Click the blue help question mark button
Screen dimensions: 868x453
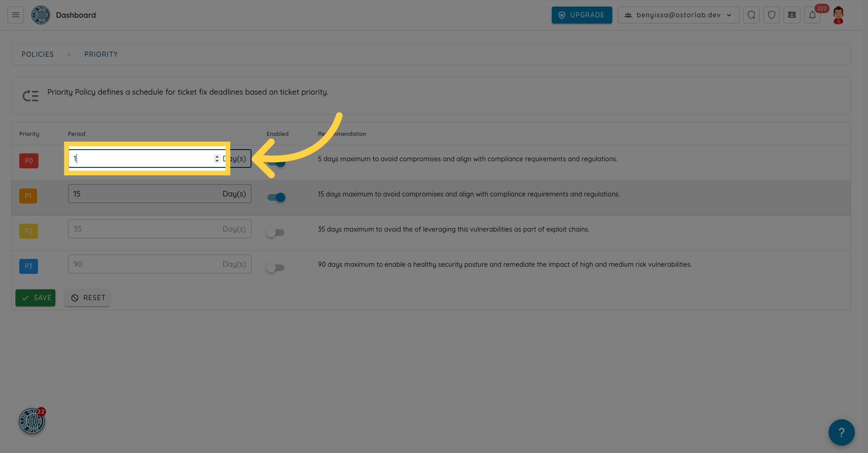point(841,432)
